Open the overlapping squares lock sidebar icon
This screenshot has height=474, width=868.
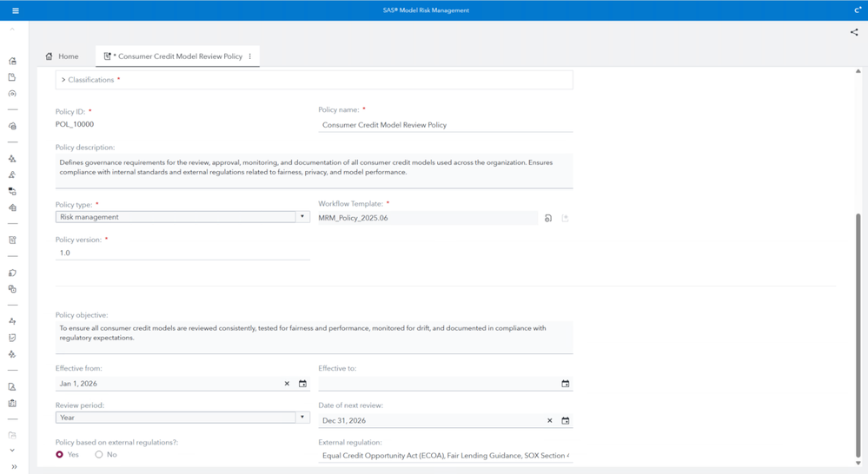pyautogui.click(x=12, y=289)
